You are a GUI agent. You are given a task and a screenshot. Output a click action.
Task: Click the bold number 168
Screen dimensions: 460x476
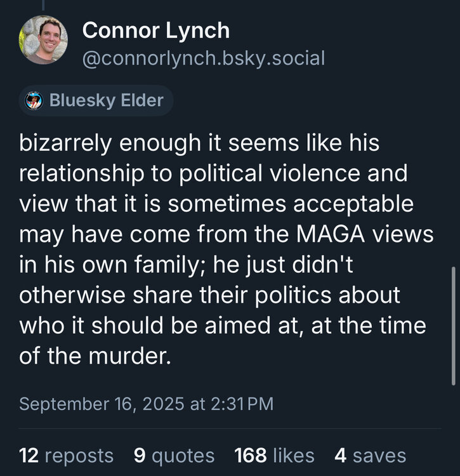(x=250, y=455)
